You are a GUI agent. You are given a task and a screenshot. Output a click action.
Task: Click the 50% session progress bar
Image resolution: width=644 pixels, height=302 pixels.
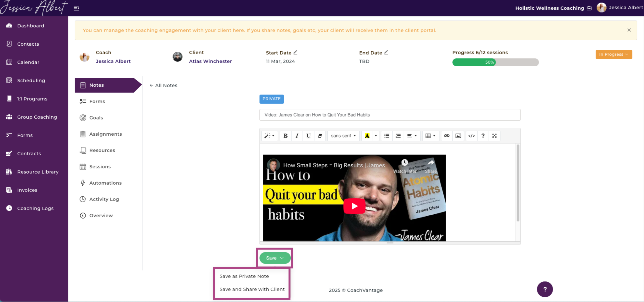tap(495, 62)
